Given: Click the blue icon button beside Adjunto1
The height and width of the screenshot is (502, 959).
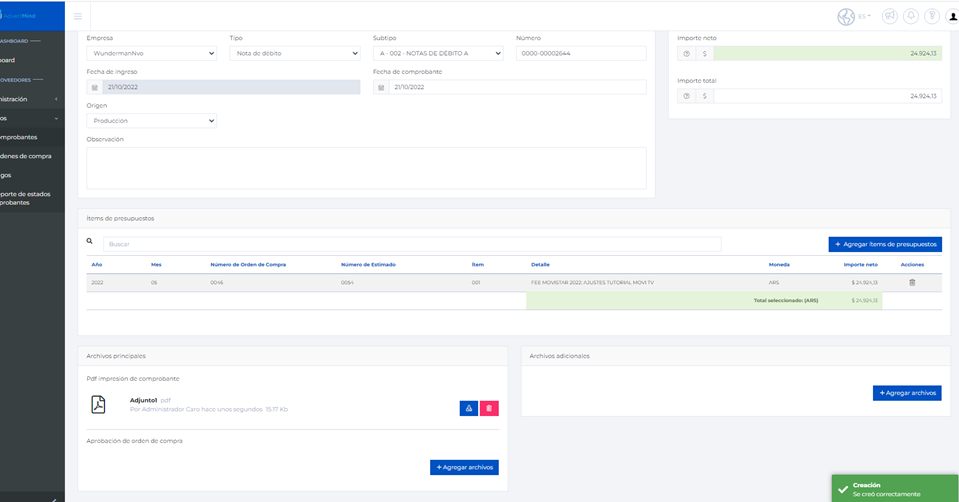Looking at the screenshot, I should tap(468, 408).
